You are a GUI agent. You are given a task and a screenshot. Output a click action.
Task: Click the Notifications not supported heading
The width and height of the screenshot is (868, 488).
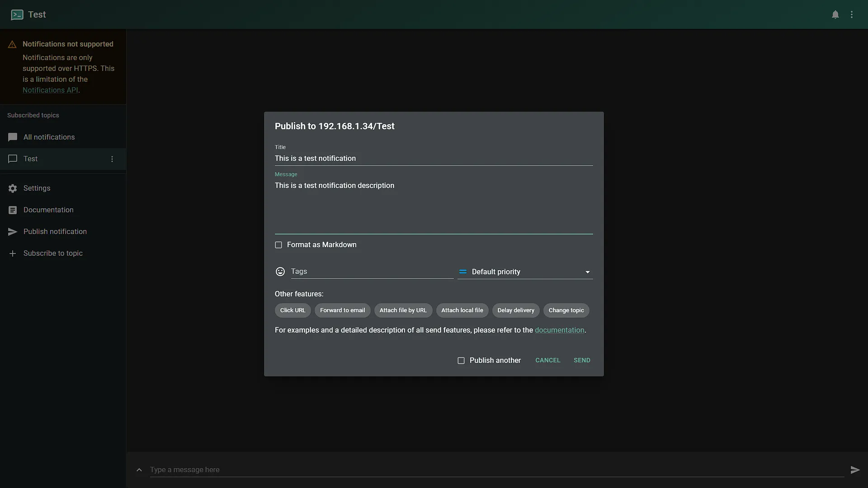[x=68, y=44]
